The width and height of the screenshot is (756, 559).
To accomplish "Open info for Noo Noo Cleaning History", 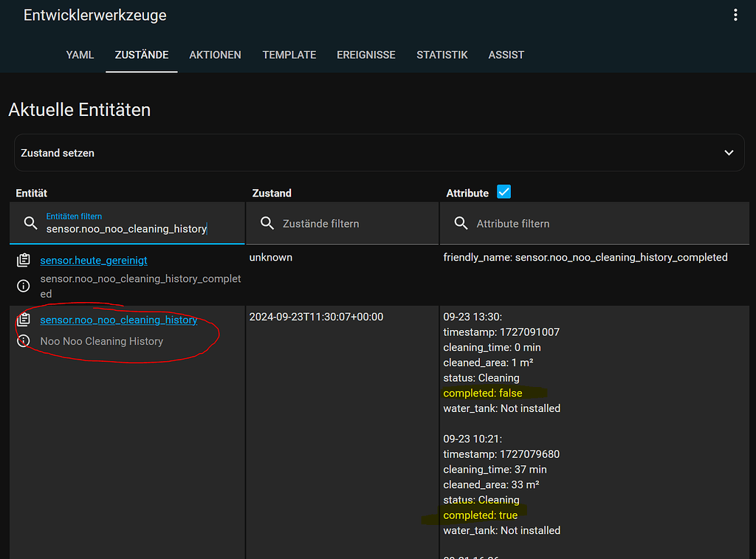I will click(x=24, y=341).
